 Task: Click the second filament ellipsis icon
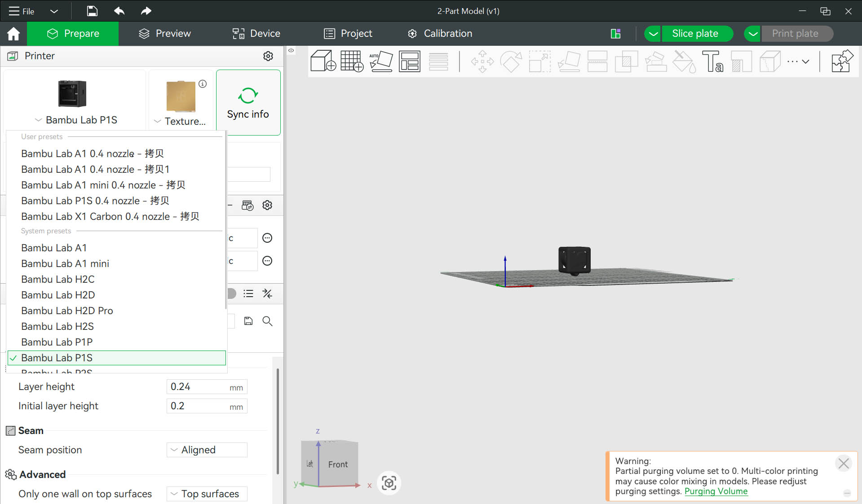click(267, 261)
